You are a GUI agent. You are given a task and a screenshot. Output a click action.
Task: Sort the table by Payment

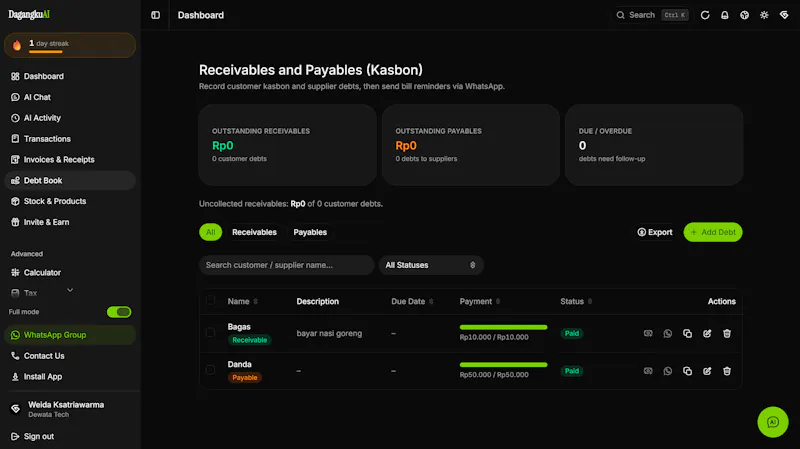[x=480, y=302]
